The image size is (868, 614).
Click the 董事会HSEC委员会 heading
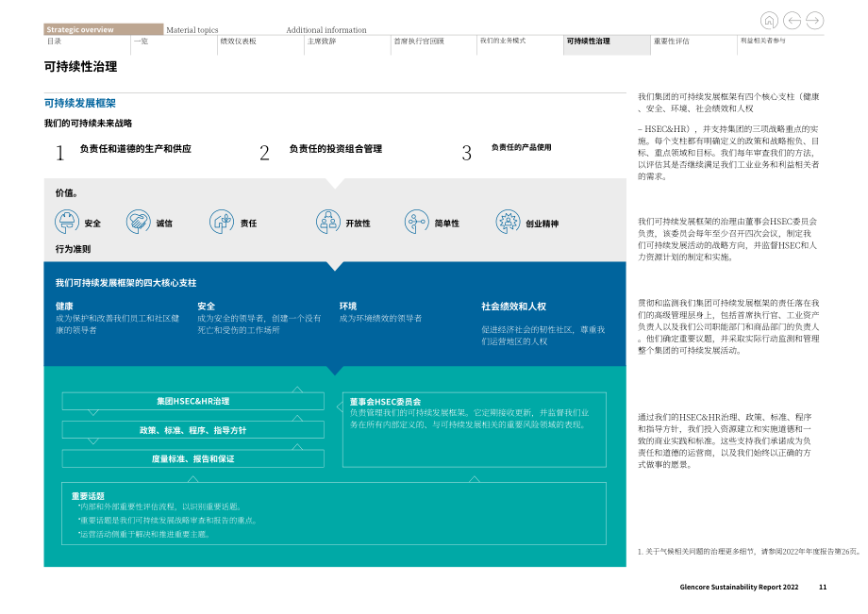[x=385, y=402]
